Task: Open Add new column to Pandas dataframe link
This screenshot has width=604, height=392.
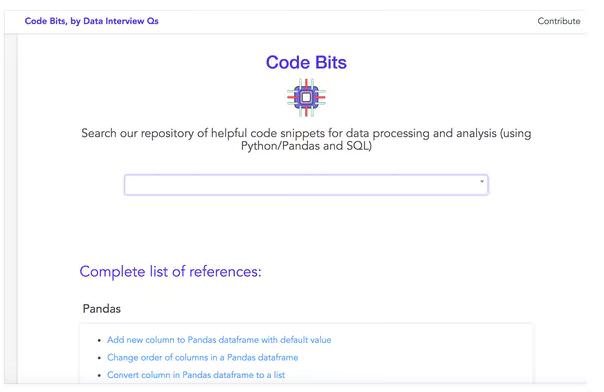Action: point(219,340)
